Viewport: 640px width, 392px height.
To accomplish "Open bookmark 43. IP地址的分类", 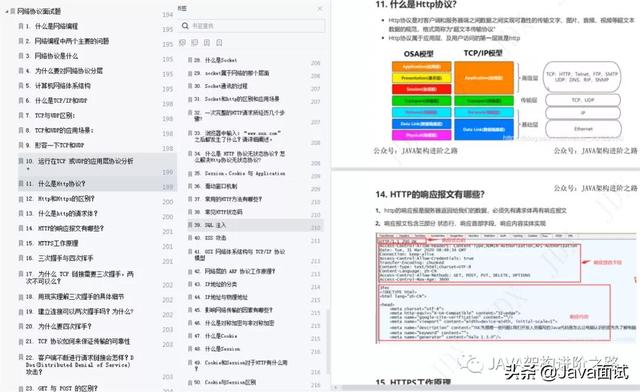I will (x=215, y=284).
